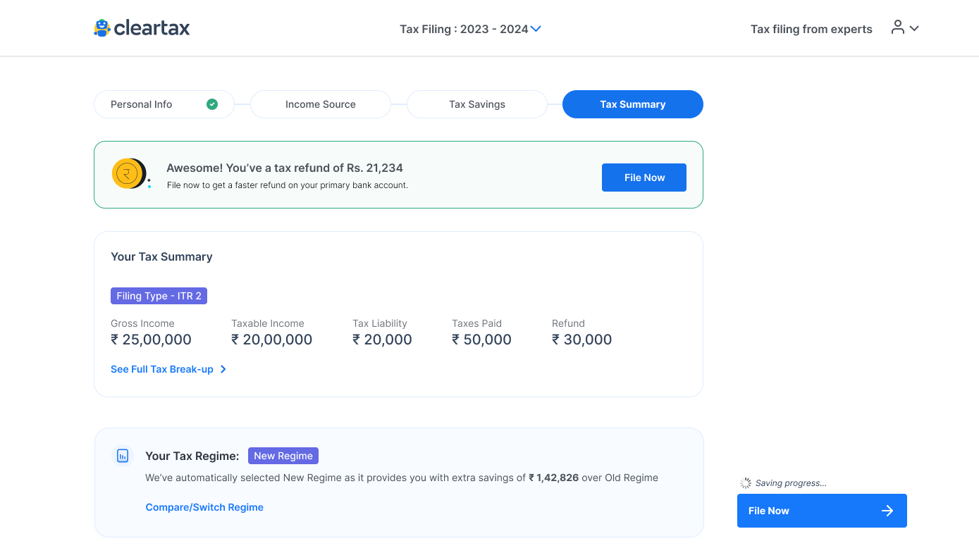This screenshot has height=560, width=979.
Task: Click the tax regime chart icon
Action: tap(123, 456)
